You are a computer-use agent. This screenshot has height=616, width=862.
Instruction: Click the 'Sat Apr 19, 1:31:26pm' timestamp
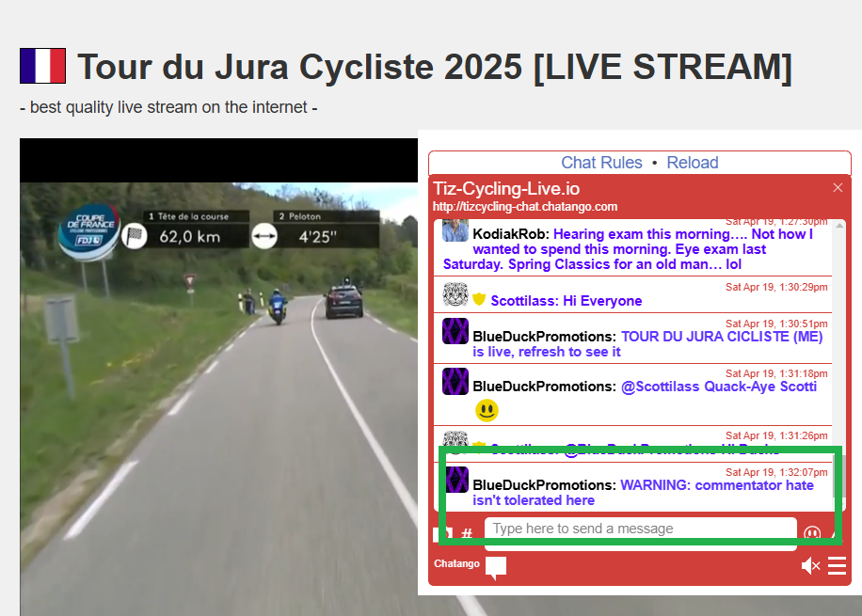tap(776, 435)
